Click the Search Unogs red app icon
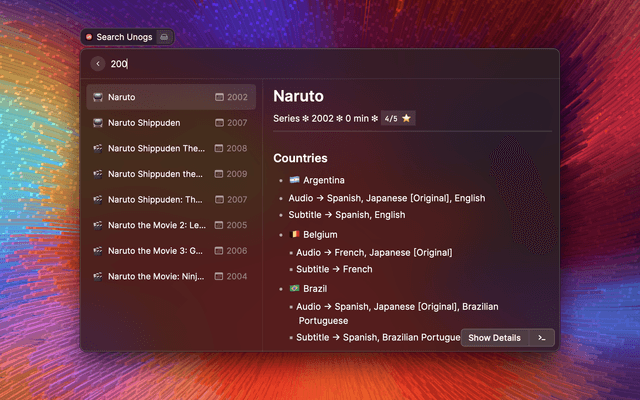 point(89,37)
